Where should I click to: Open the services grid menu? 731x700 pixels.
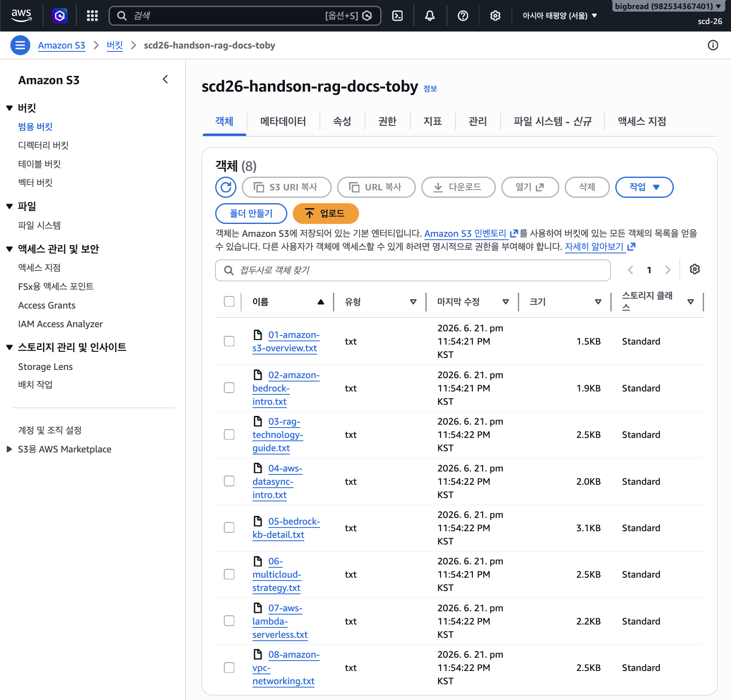tap(92, 16)
